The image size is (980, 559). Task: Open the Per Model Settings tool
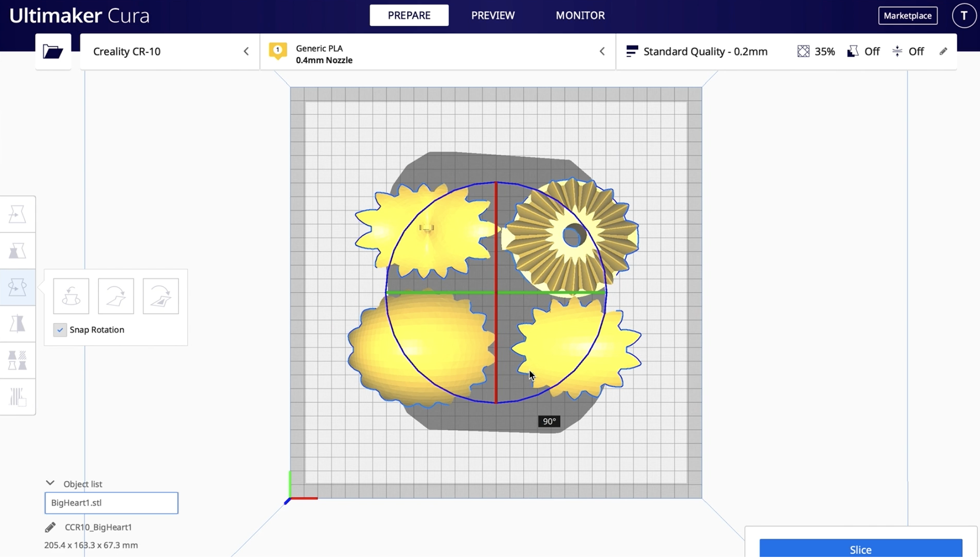[18, 360]
